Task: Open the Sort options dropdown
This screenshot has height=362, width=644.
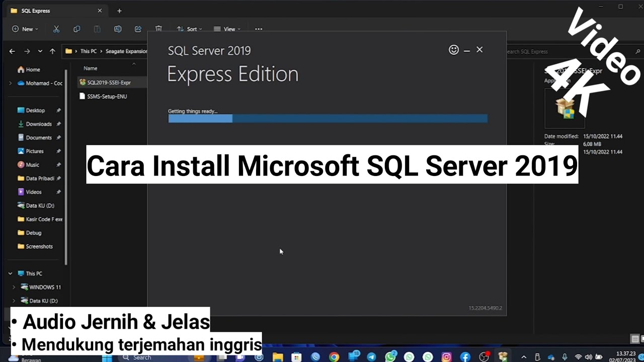Action: 189,29
